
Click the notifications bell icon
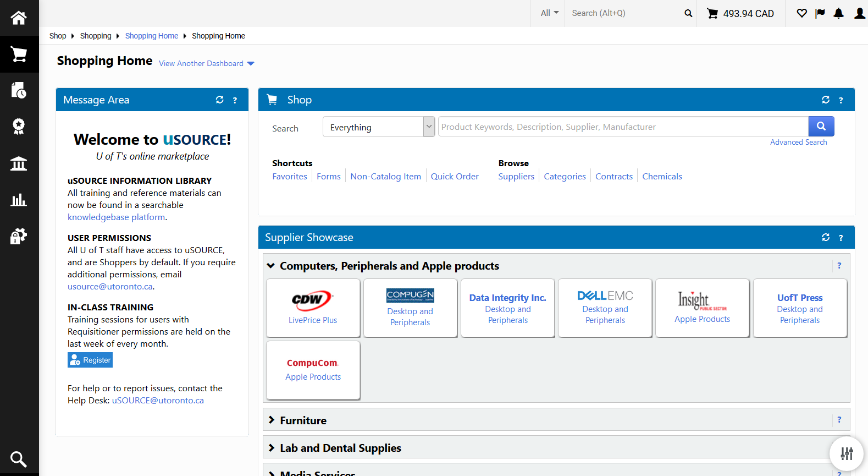click(838, 13)
